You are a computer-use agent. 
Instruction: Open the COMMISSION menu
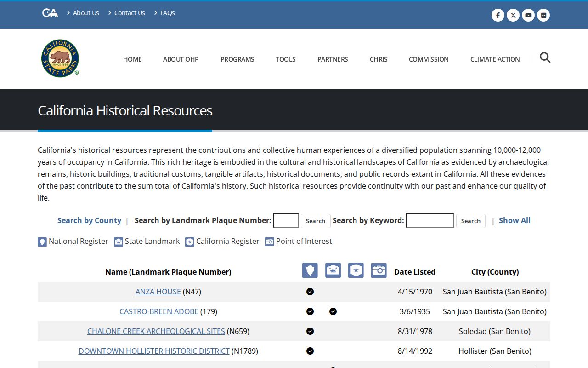coord(429,59)
